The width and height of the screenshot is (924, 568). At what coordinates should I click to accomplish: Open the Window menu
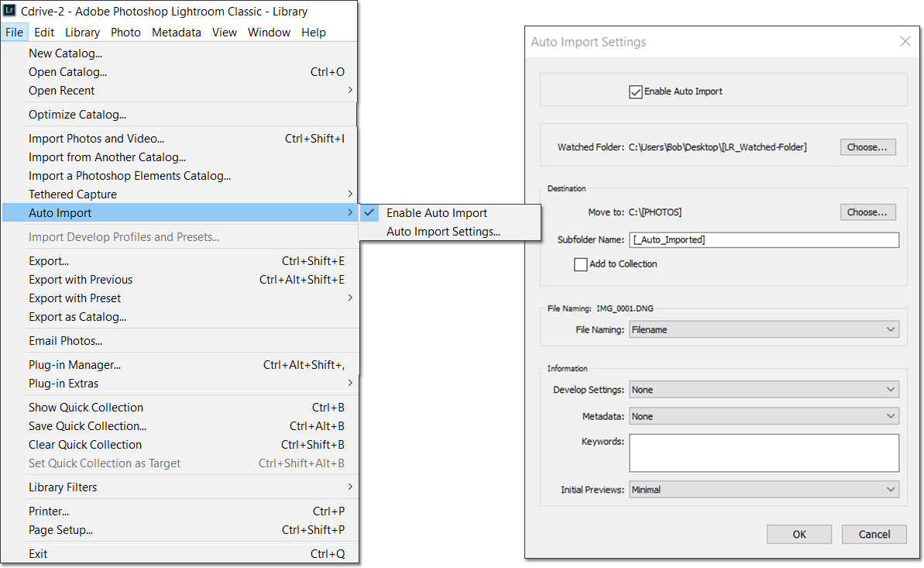point(269,33)
